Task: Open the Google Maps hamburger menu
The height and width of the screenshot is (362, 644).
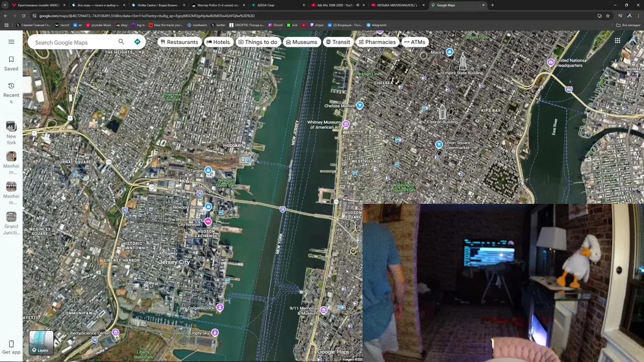Action: (x=11, y=42)
